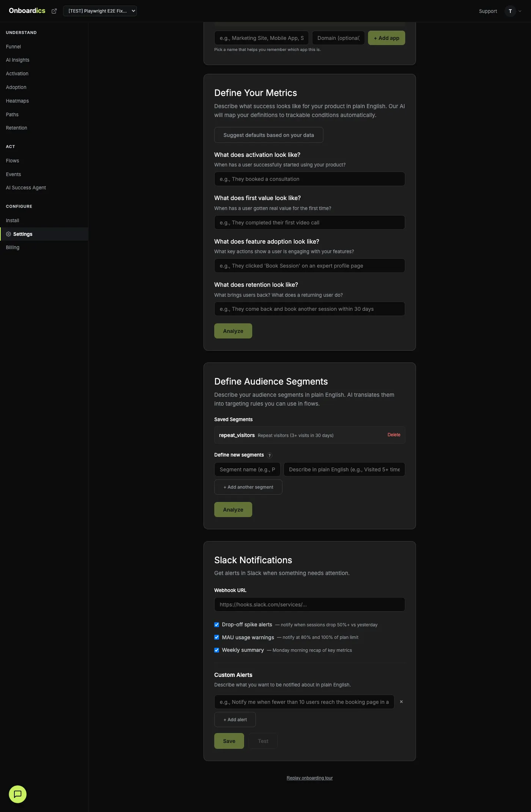Focus the activation definition input
The image size is (531, 812).
[309, 179]
